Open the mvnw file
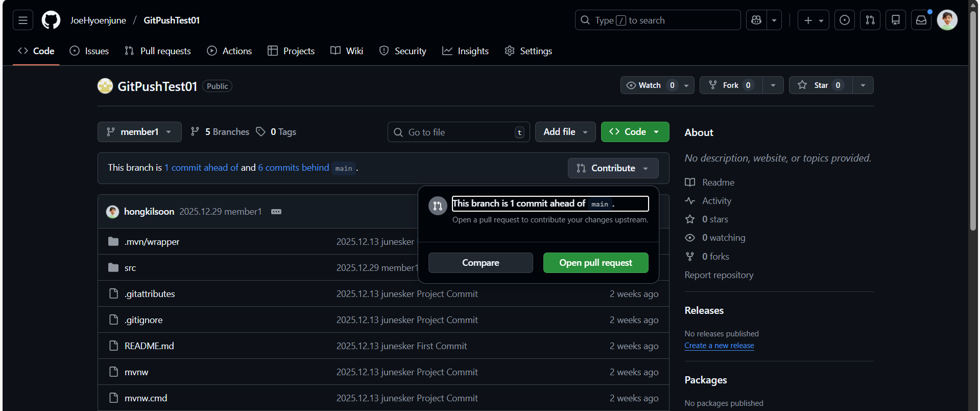 tap(136, 372)
